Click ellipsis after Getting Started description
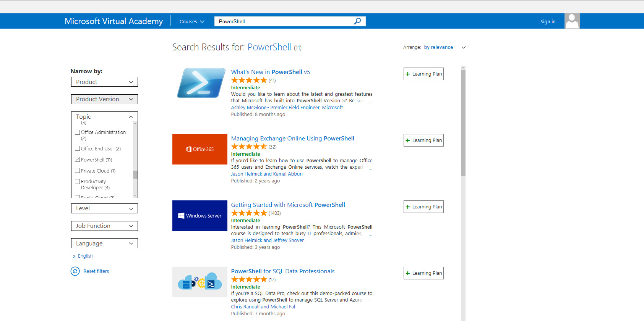 [x=370, y=234]
